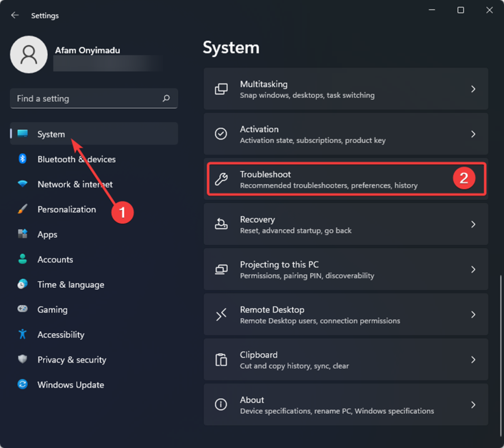Maximize the Settings window
504x448 pixels.
coord(461,10)
